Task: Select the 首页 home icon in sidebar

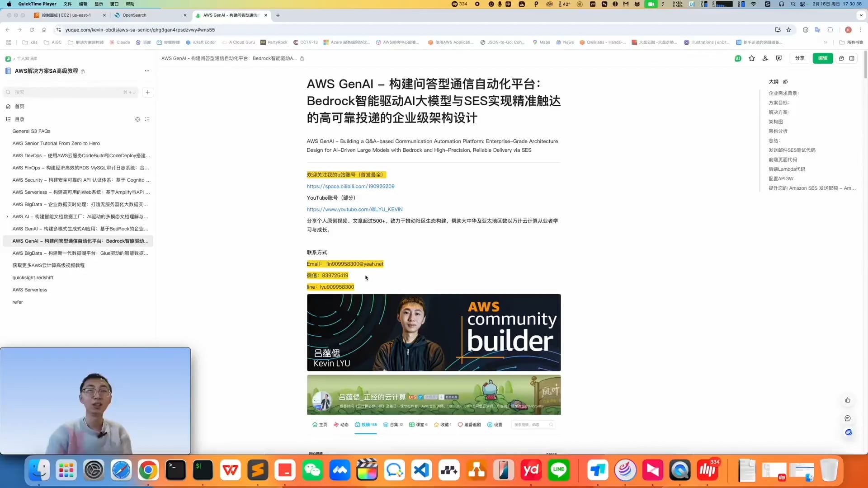Action: [8, 106]
